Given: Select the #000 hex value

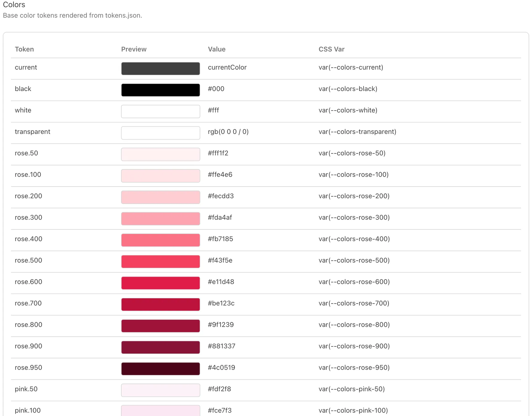Looking at the screenshot, I should point(216,89).
